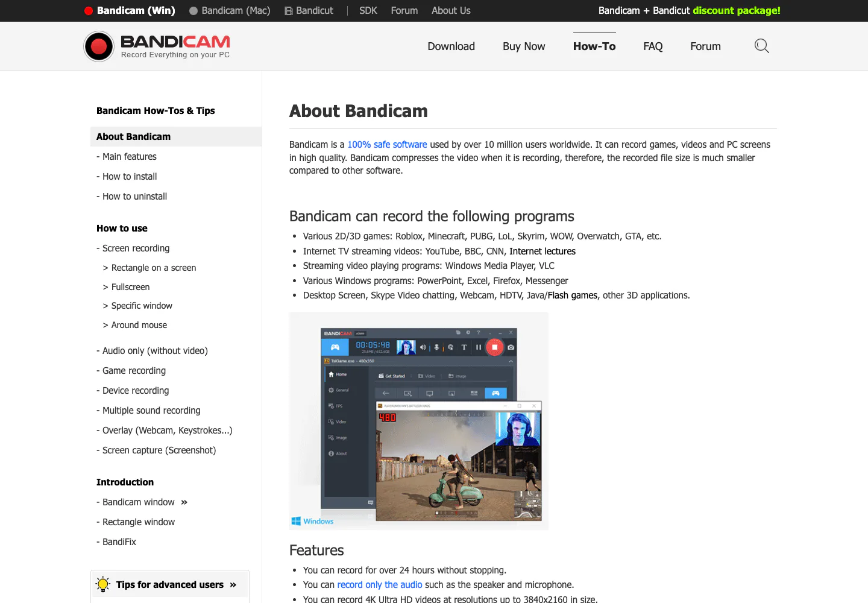Image resolution: width=868 pixels, height=603 pixels.
Task: Open the FAQ navigation item
Action: click(x=653, y=46)
